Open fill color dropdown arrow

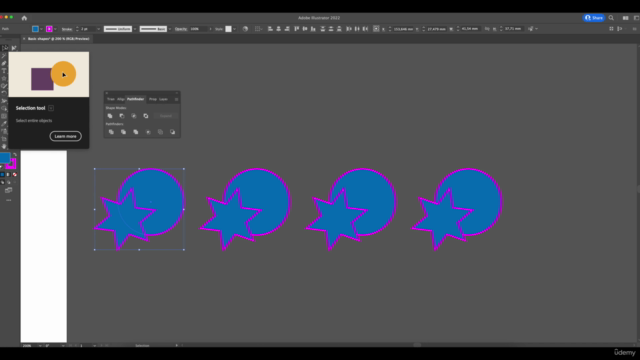coord(41,29)
